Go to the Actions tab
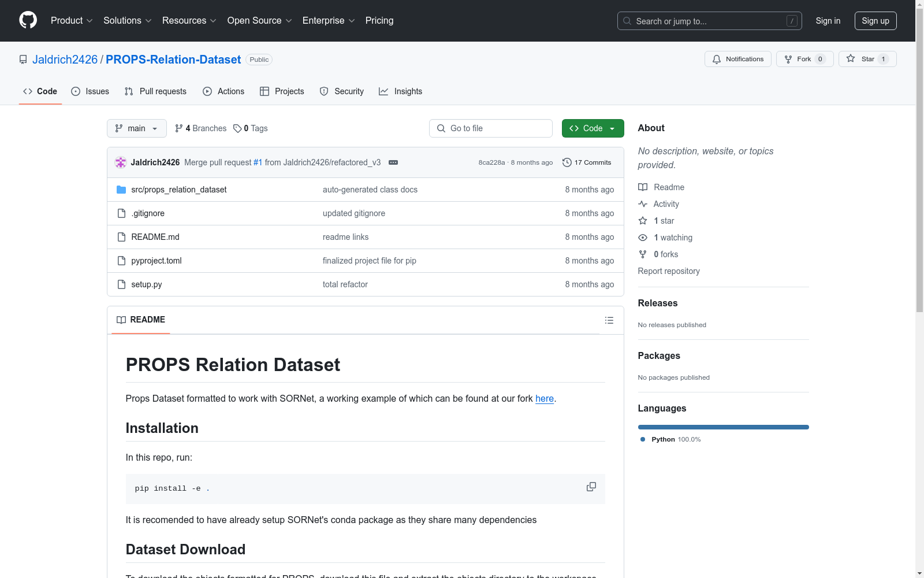 (x=223, y=91)
